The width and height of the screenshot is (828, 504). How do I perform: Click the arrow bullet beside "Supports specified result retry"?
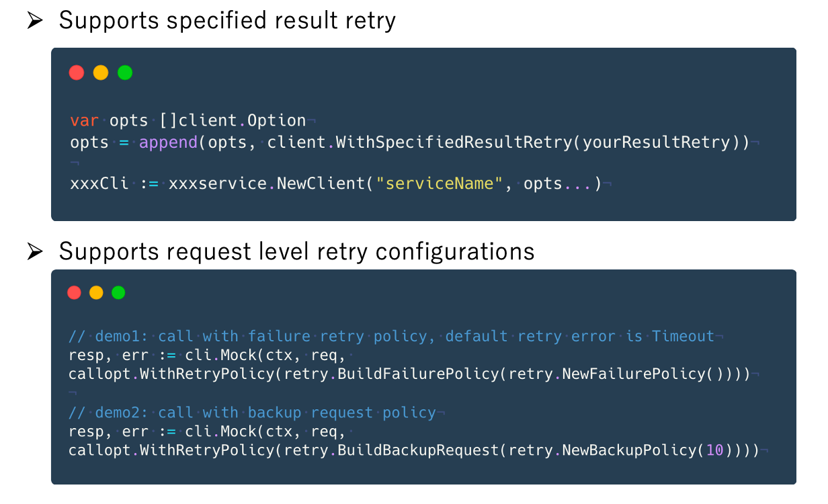point(35,22)
